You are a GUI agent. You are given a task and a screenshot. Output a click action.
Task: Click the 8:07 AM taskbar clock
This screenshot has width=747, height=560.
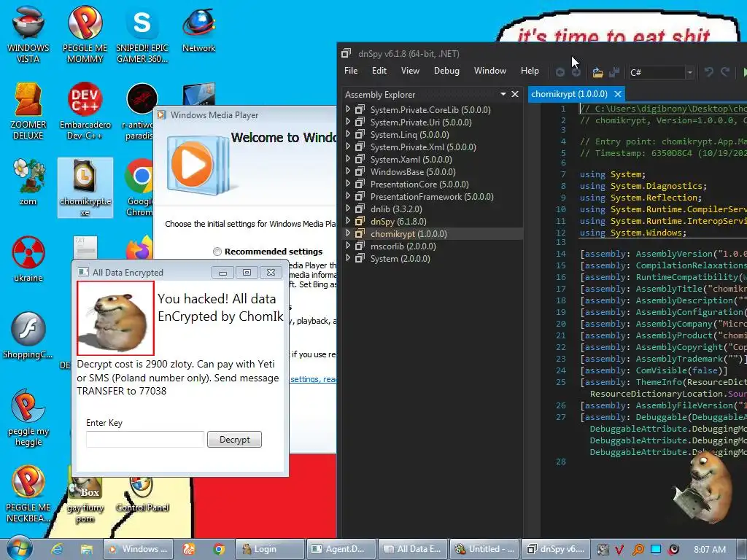coord(710,549)
